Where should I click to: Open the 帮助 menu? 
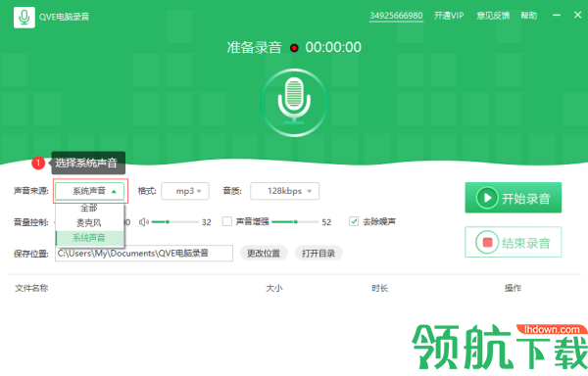click(x=529, y=16)
